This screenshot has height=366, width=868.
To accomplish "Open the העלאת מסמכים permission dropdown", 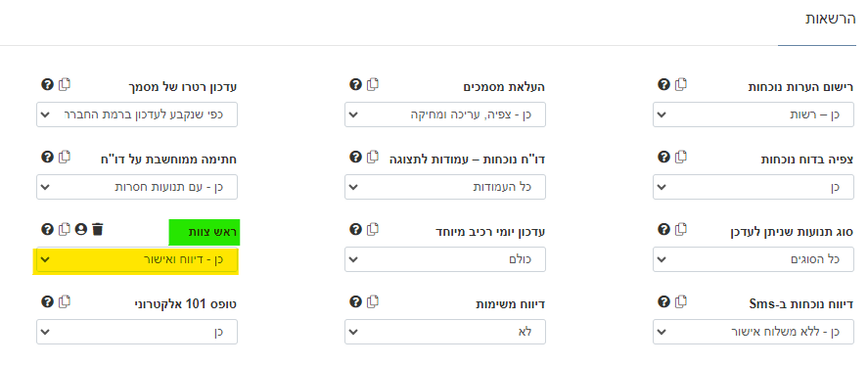I will pos(445,114).
